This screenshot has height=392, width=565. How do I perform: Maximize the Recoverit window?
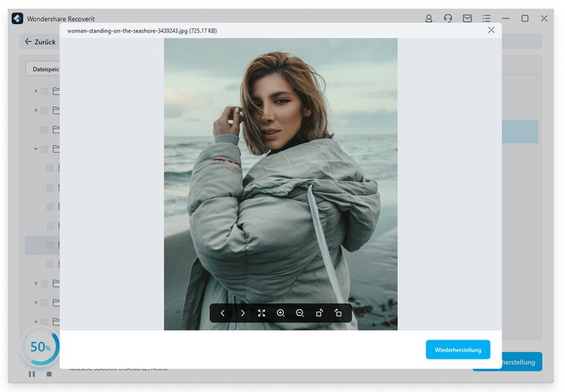525,18
